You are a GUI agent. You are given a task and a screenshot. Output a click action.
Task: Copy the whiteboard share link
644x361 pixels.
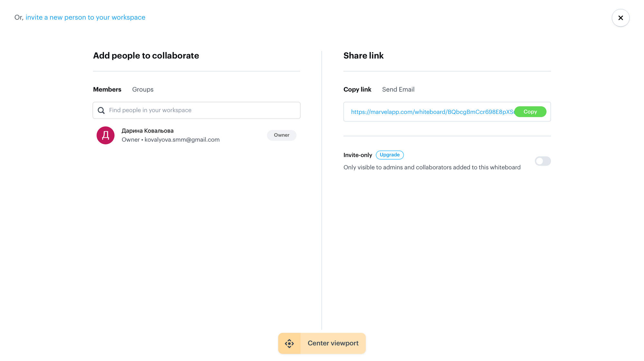pos(530,112)
